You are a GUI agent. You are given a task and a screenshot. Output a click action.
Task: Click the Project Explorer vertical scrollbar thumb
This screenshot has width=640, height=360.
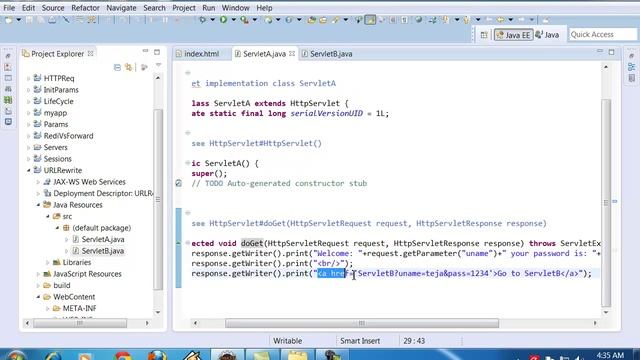pos(158,199)
